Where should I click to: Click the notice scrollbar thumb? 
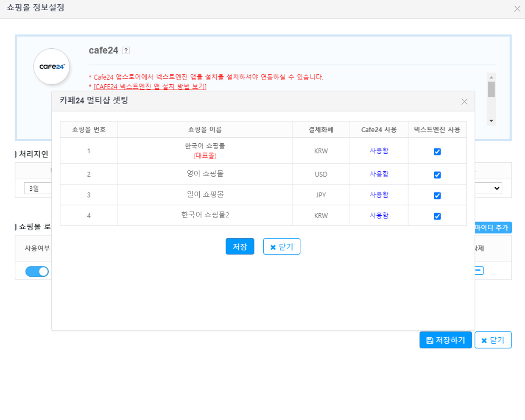pos(491,89)
